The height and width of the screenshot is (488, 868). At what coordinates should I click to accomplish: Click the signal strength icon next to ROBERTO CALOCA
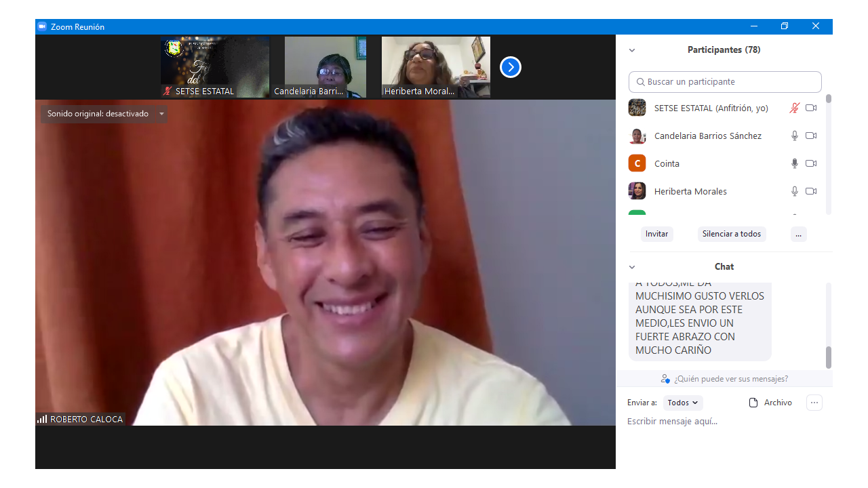tap(42, 420)
